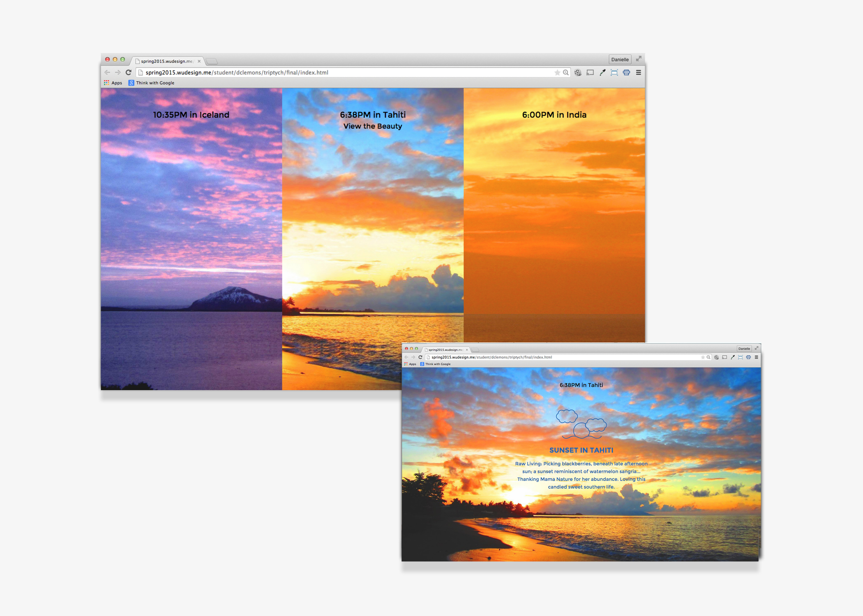Click the address bar URL in large browser

pos(237,73)
